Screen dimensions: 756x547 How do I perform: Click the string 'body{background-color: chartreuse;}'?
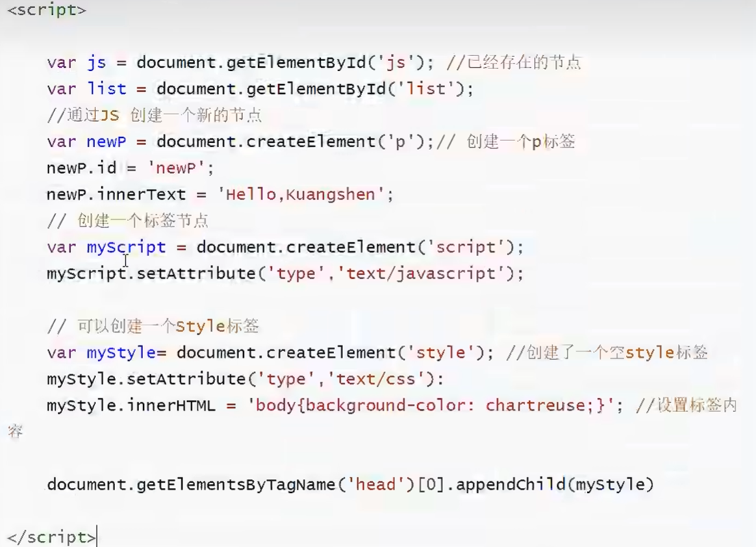pyautogui.click(x=431, y=405)
